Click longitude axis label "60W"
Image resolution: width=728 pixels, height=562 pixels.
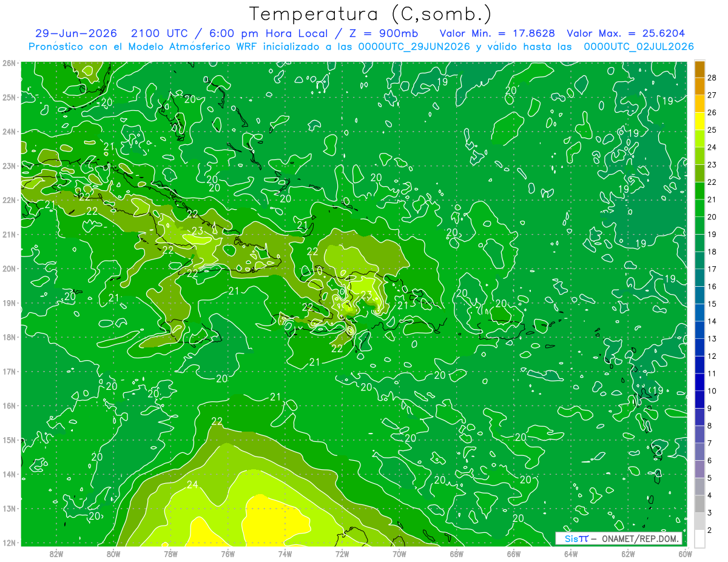[x=684, y=554]
